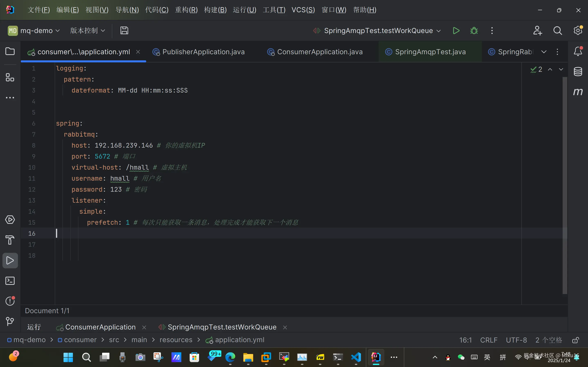
Task: Open the 构建(B) menu
Action: (215, 10)
